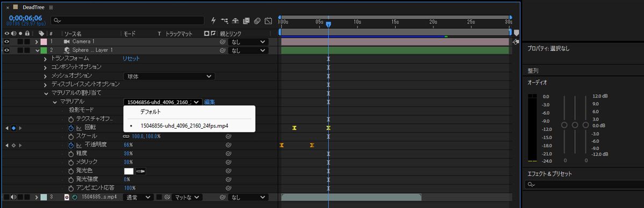Screen dimensions: 644x208
Task: Toggle stopwatch for 発光強度 property
Action: (71, 179)
